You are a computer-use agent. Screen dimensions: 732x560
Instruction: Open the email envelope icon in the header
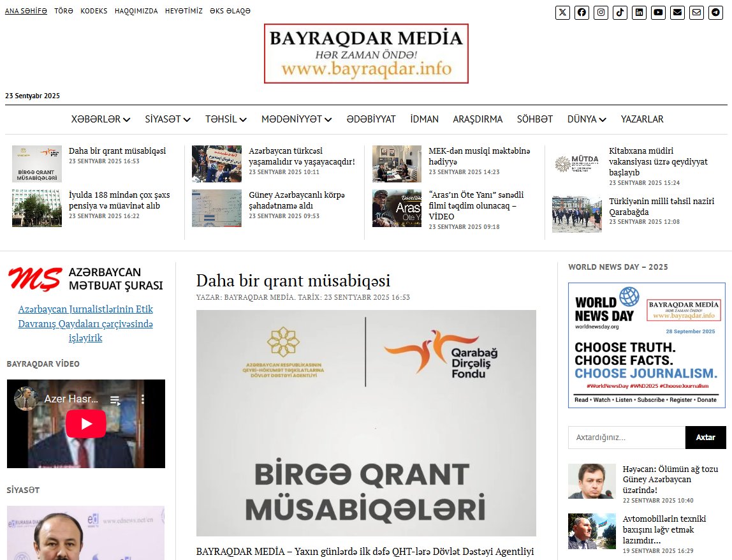click(677, 12)
